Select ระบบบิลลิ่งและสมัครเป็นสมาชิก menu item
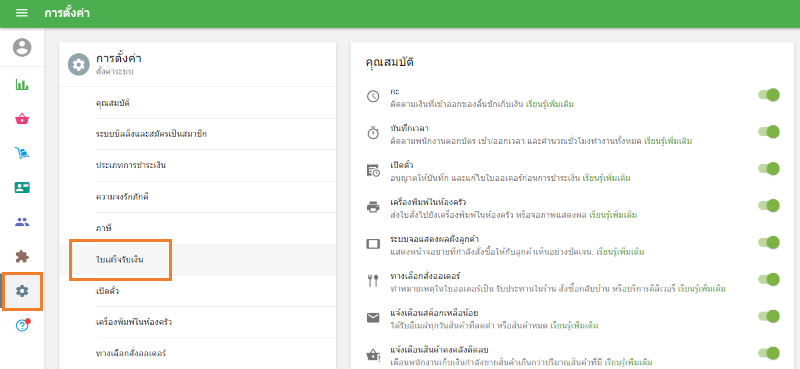Image resolution: width=800 pixels, height=369 pixels. tap(197, 134)
